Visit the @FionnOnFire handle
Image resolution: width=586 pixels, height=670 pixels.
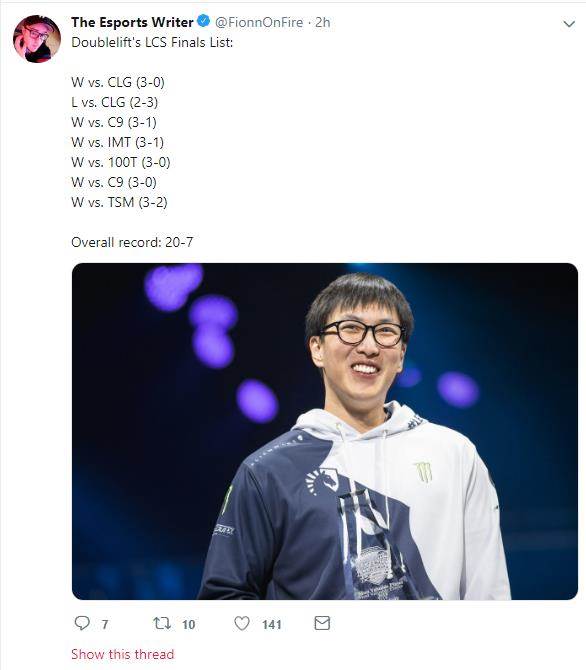point(259,22)
